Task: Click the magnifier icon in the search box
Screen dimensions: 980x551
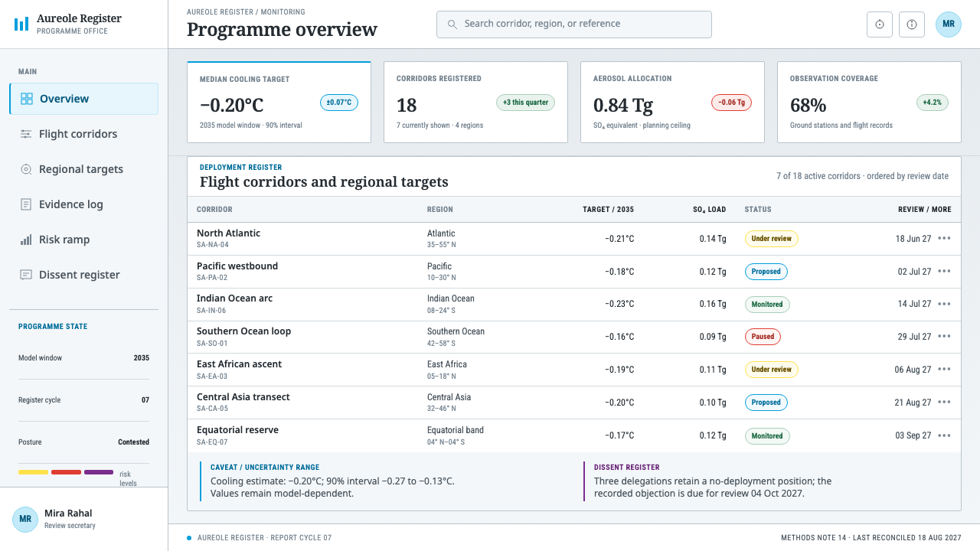Action: click(452, 24)
